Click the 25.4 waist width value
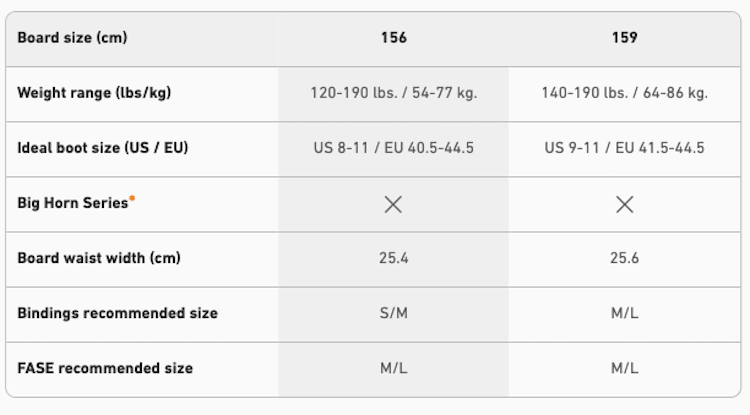 click(393, 258)
